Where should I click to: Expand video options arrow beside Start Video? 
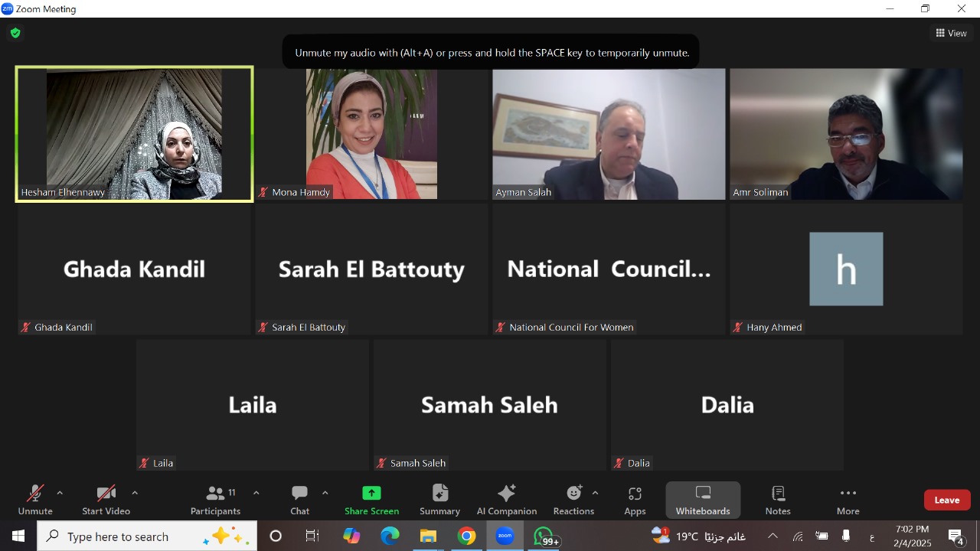point(135,493)
